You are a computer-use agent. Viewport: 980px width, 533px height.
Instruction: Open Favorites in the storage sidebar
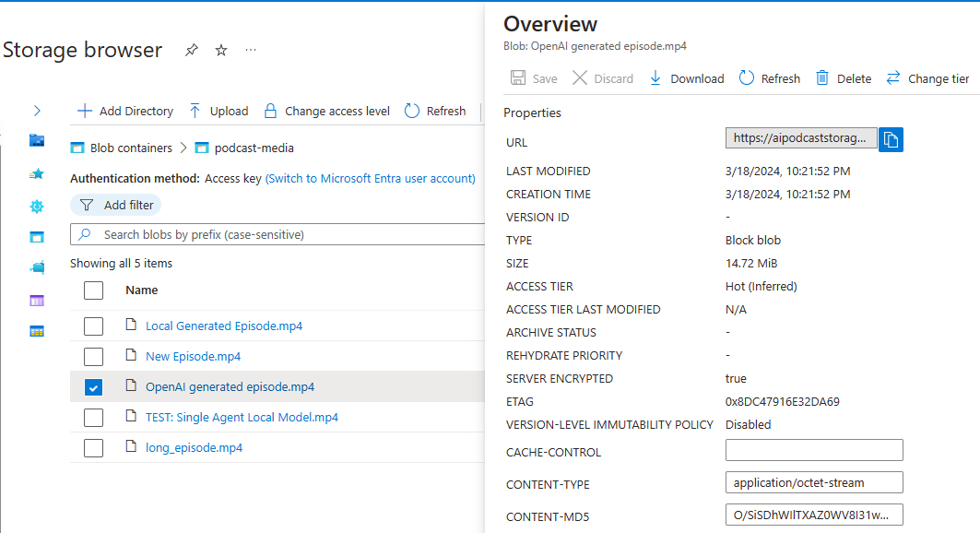point(37,173)
